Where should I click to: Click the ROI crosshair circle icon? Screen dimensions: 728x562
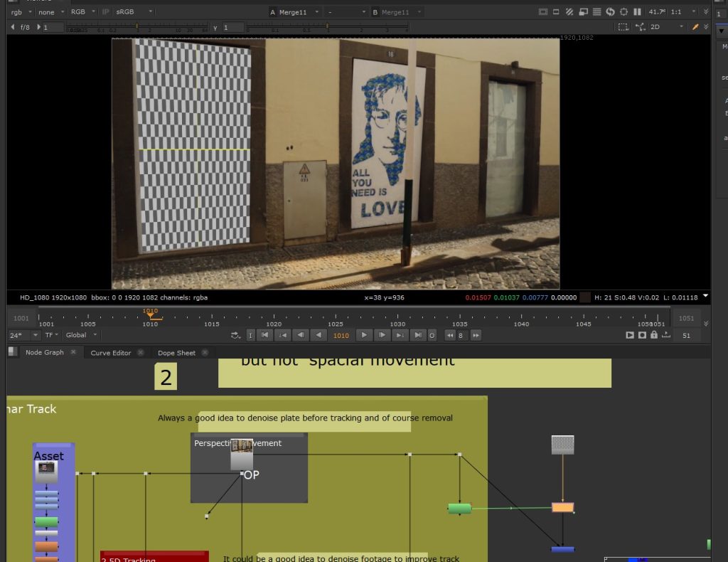coord(623,11)
